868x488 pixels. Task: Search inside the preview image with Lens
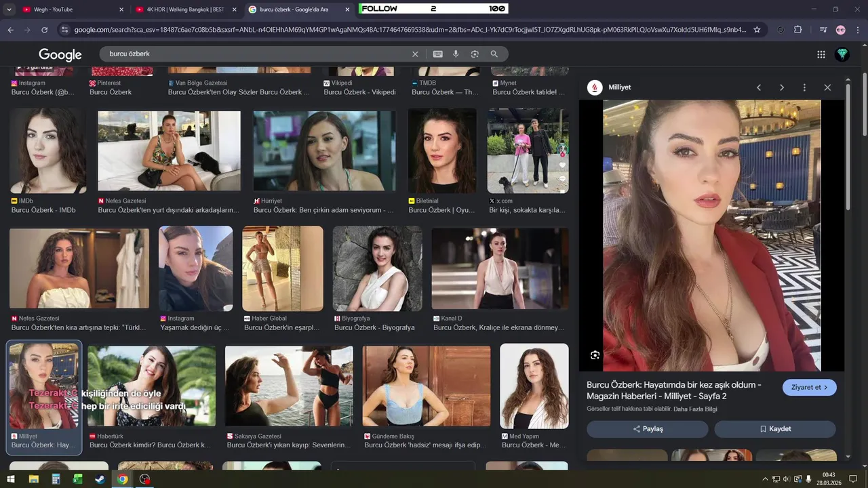coord(595,355)
